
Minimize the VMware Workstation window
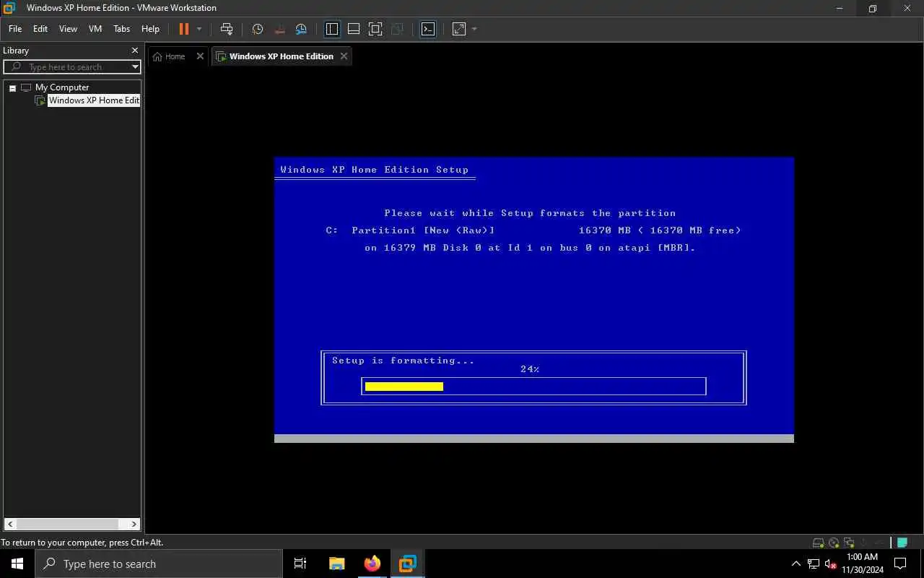840,8
